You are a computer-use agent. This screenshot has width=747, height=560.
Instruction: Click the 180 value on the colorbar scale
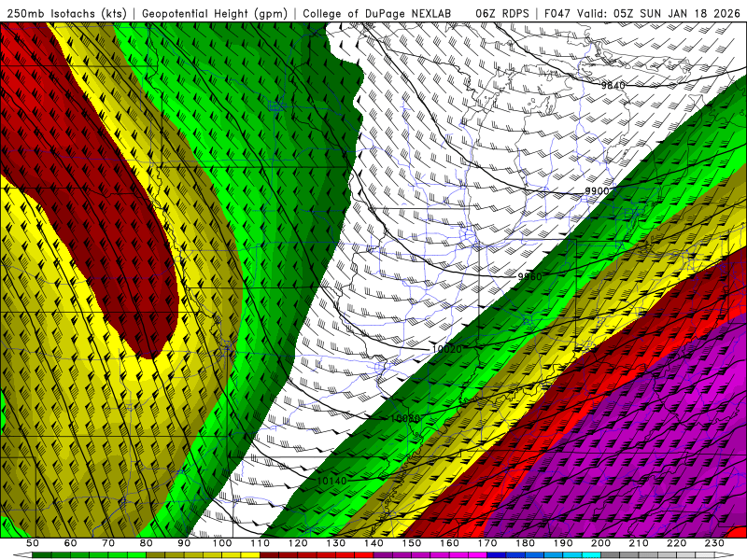click(x=525, y=543)
